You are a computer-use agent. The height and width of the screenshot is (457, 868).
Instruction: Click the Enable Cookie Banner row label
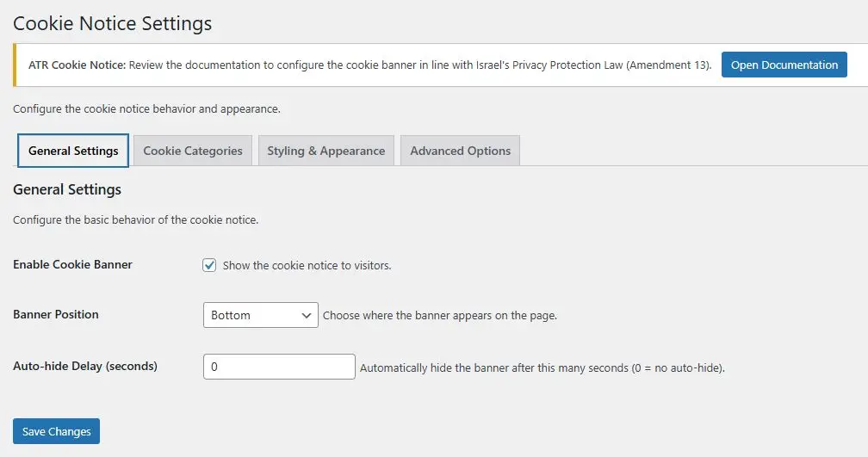pos(72,264)
